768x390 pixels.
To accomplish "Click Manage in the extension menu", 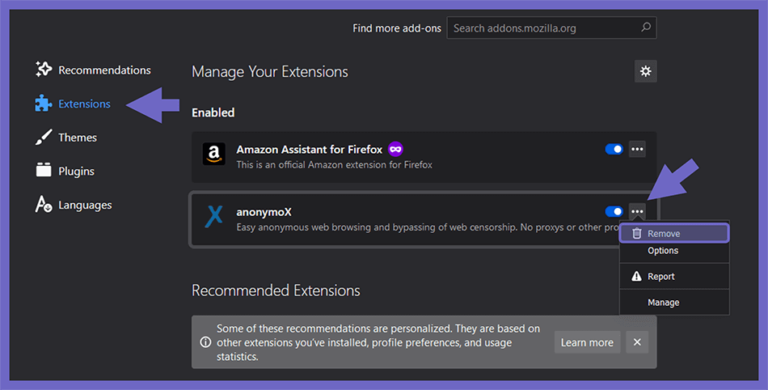I will pyautogui.click(x=674, y=302).
